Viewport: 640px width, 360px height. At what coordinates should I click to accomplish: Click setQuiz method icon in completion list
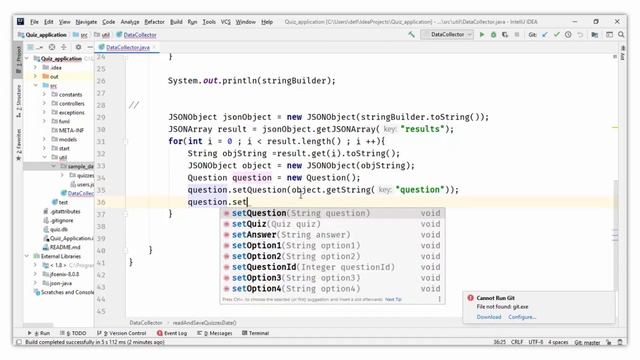point(227,224)
